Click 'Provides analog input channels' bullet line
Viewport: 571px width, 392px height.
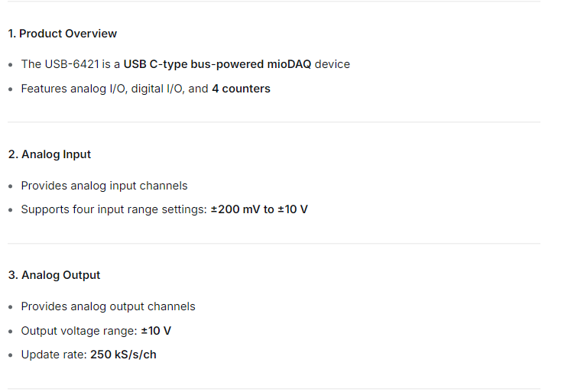[x=104, y=186]
